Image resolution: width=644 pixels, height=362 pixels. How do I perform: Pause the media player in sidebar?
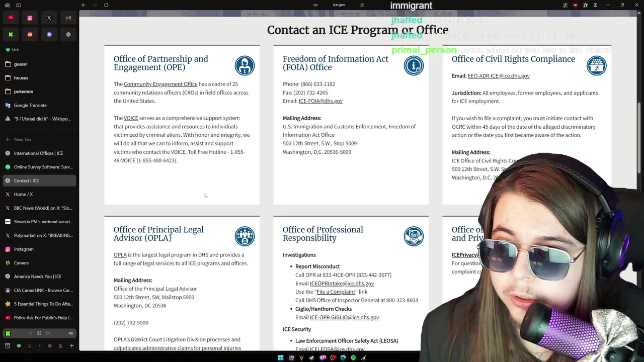tap(39, 333)
